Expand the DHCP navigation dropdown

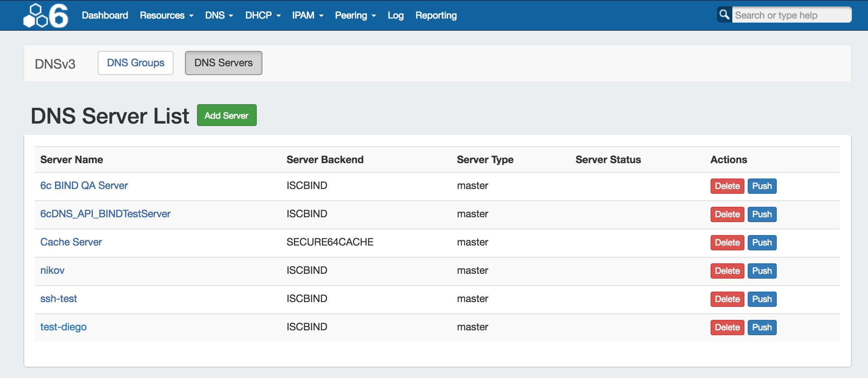[x=262, y=15]
